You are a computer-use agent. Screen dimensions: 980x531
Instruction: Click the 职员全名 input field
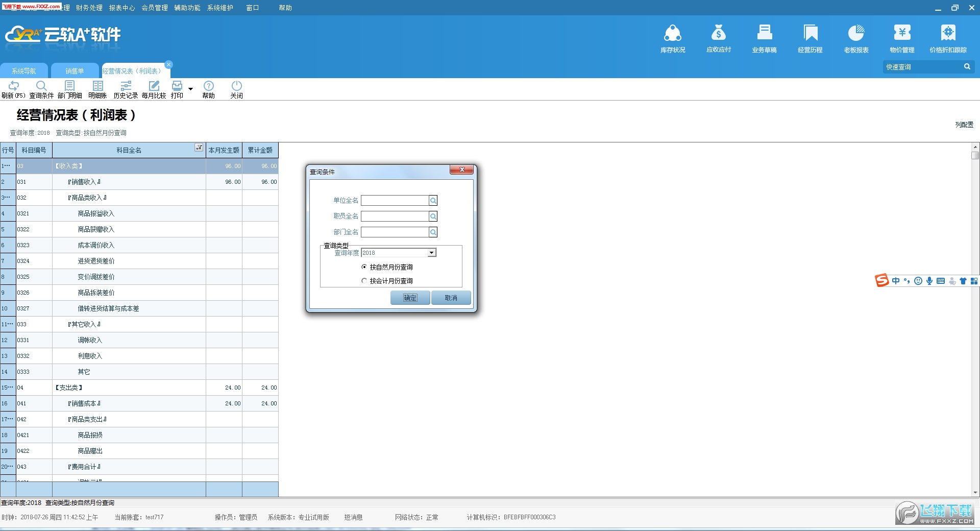[x=395, y=216]
